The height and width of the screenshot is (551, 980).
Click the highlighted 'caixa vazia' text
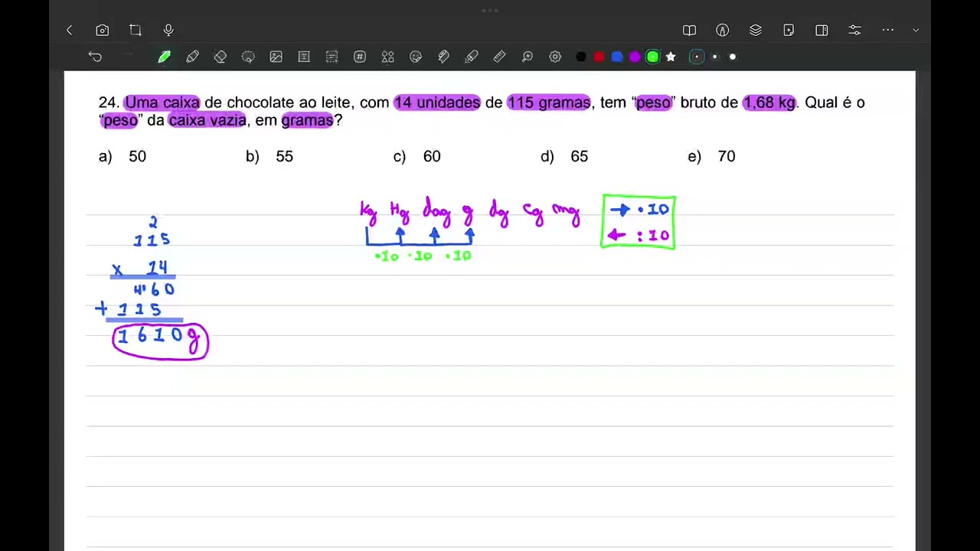207,120
